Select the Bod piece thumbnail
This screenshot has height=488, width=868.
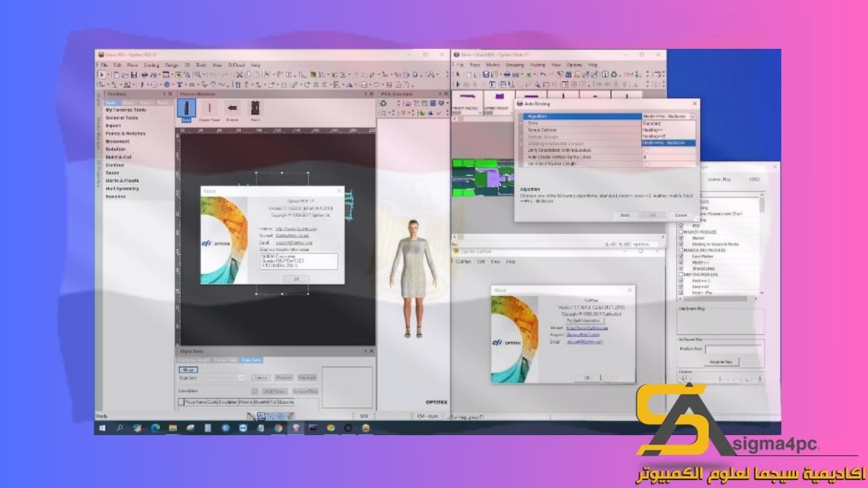coord(186,110)
